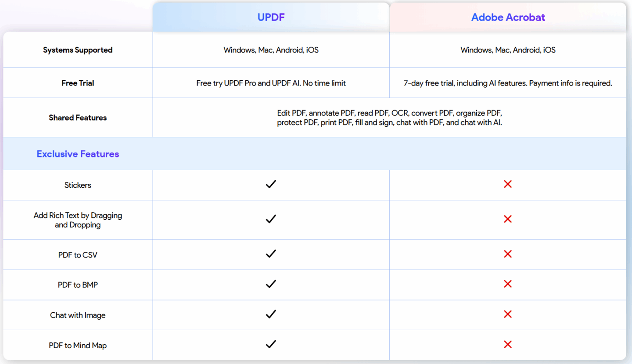Click the red X for Stickers under Adobe Acrobat
This screenshot has height=364, width=632.
pos(507,184)
